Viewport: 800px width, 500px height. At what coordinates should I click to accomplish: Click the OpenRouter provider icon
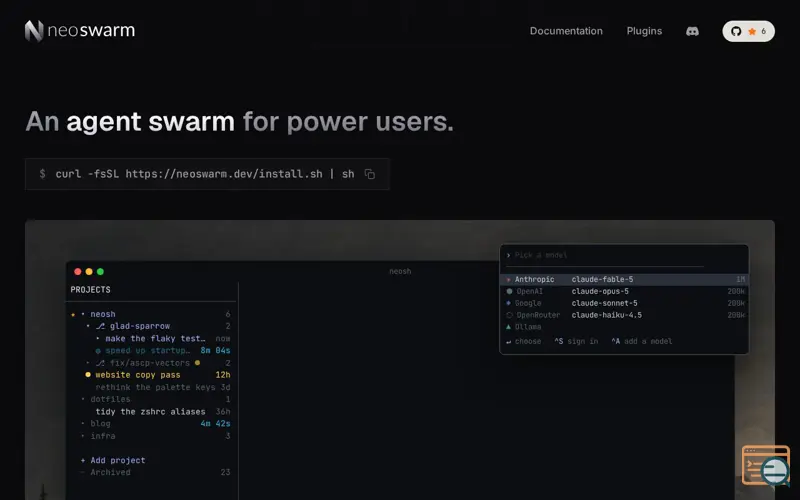pyautogui.click(x=509, y=315)
